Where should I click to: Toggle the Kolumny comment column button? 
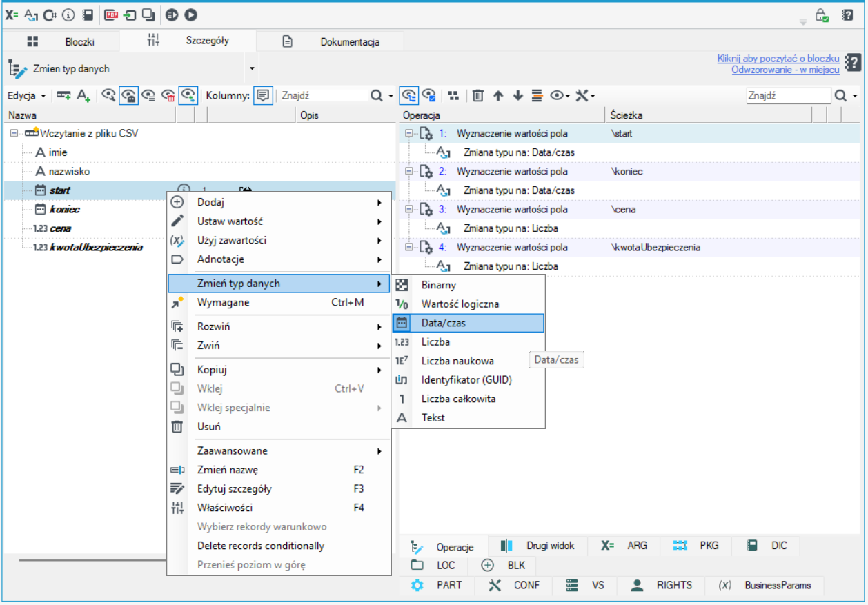click(262, 96)
